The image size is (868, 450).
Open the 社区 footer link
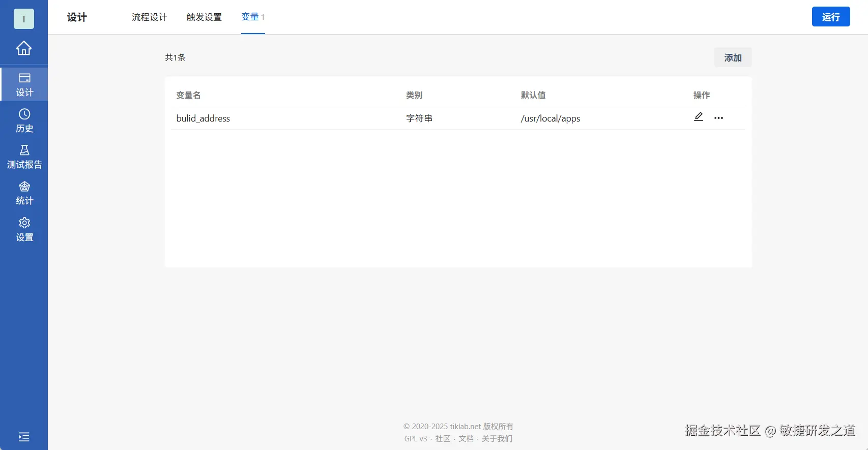[443, 439]
